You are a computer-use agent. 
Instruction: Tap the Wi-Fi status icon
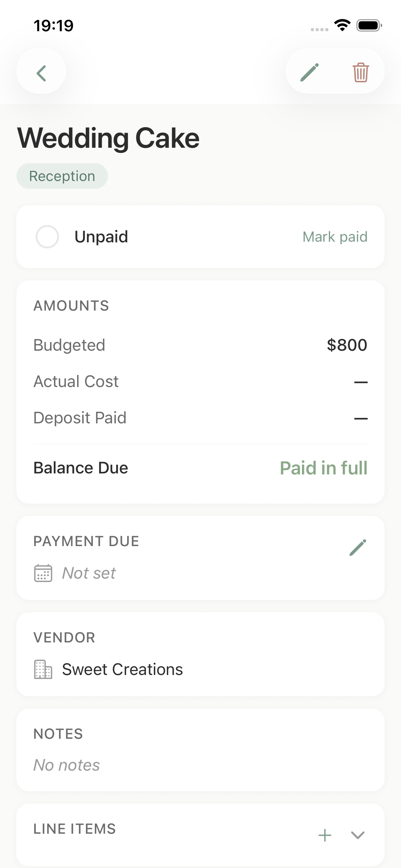tap(342, 25)
